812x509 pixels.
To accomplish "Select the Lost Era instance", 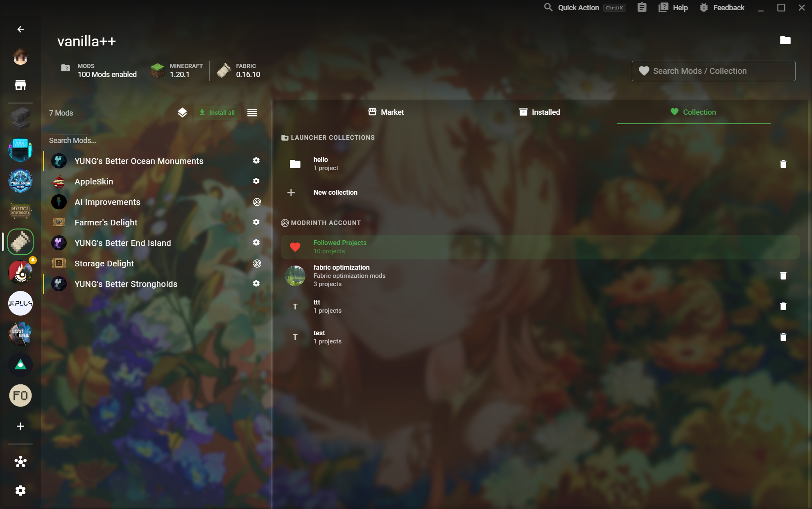I will (x=20, y=334).
